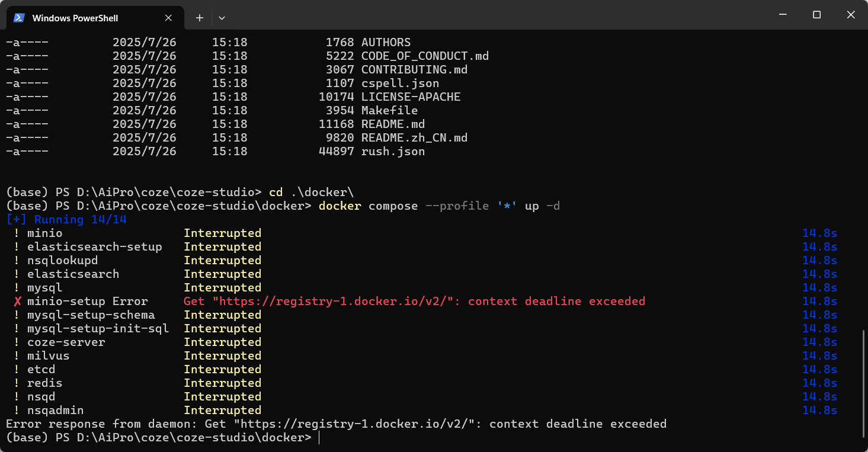Viewport: 868px width, 452px height.
Task: Click the 'docker compose' command text
Action: 364,206
